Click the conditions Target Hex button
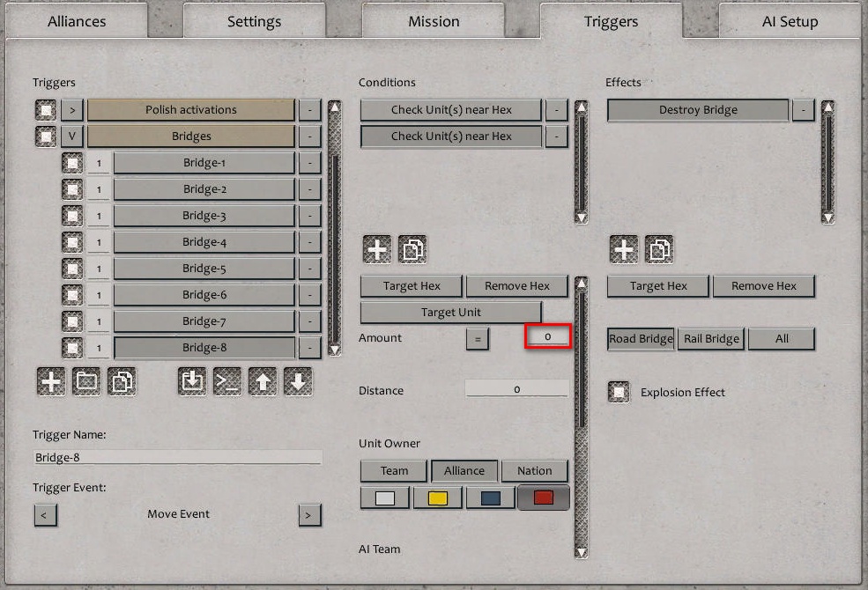Image resolution: width=868 pixels, height=590 pixels. [x=412, y=286]
